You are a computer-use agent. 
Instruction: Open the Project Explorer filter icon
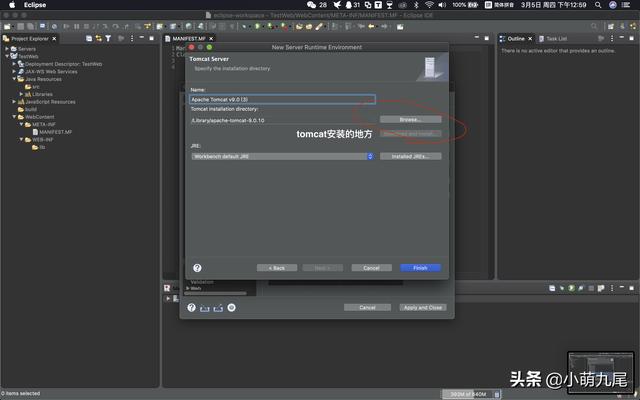[108, 38]
